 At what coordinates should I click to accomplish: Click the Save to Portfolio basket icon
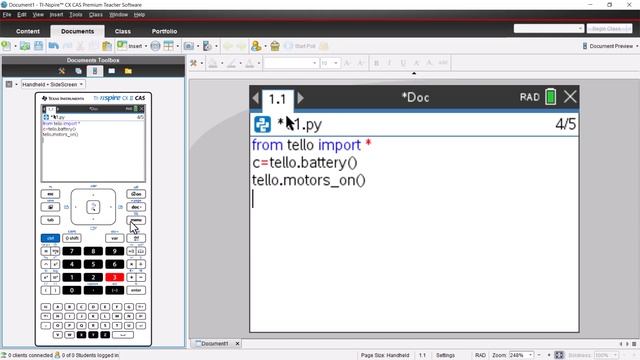pos(275,46)
